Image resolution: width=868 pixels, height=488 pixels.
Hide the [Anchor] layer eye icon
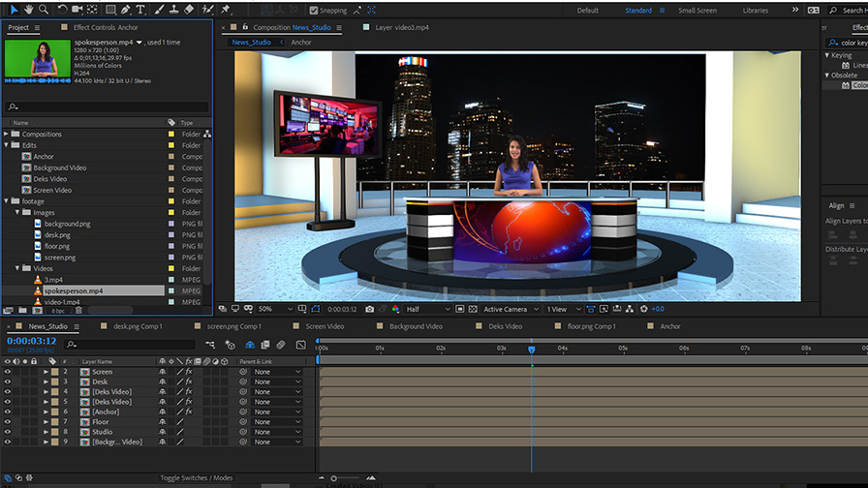pos(7,412)
